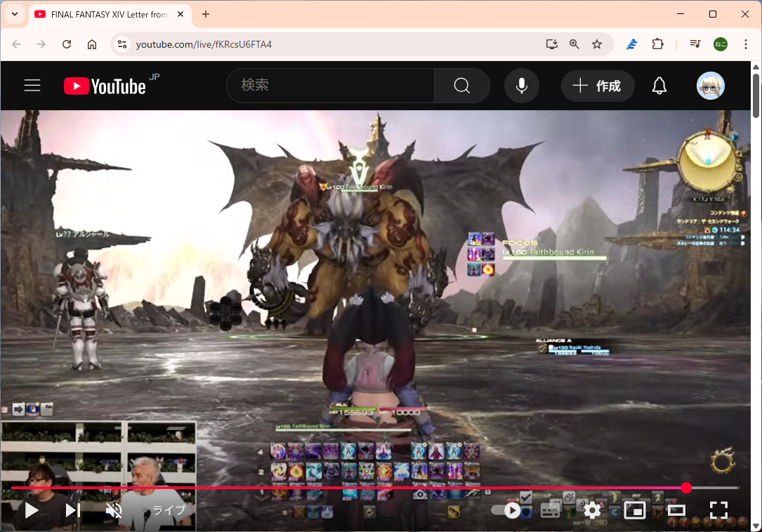Image resolution: width=762 pixels, height=532 pixels.
Task: Open the notifications bell
Action: coord(659,86)
